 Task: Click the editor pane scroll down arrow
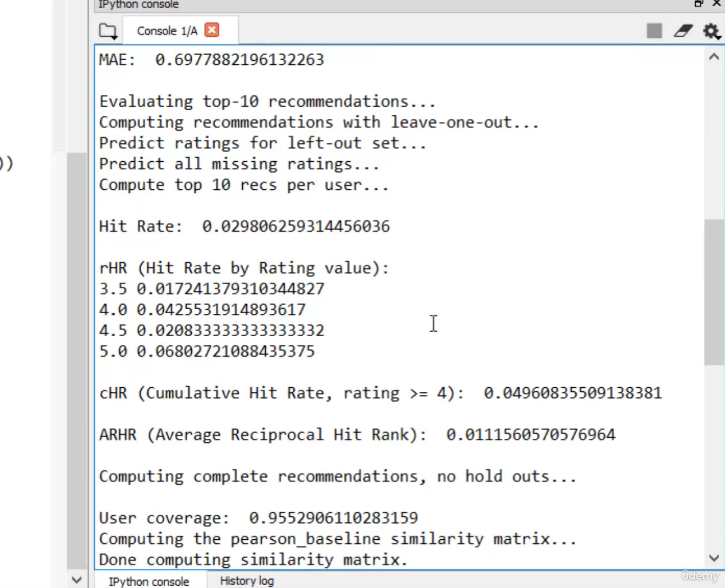(77, 579)
